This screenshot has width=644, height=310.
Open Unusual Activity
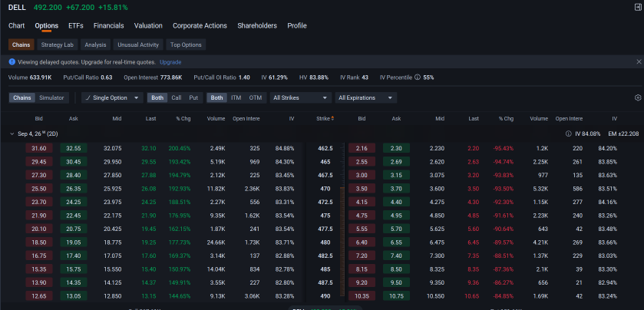click(x=138, y=45)
